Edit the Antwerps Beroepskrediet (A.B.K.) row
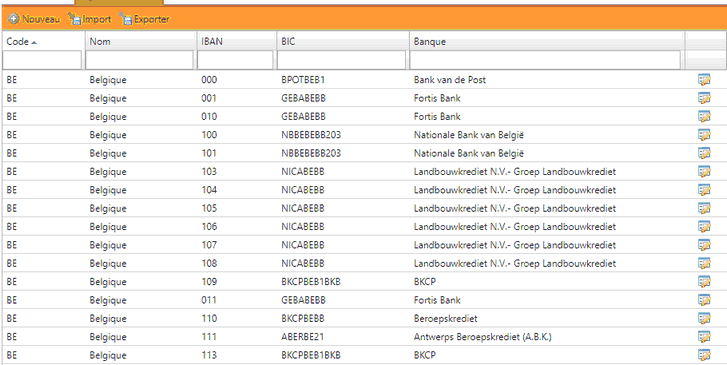 tap(704, 337)
